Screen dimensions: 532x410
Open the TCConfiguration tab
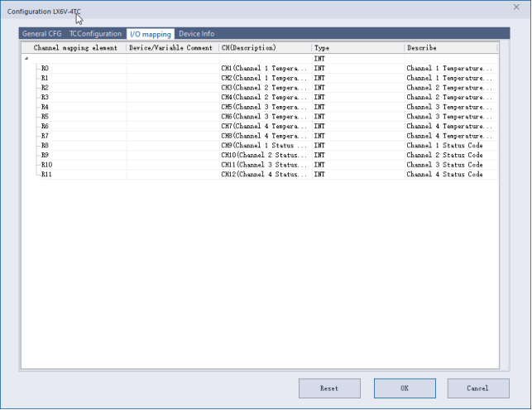click(x=95, y=34)
